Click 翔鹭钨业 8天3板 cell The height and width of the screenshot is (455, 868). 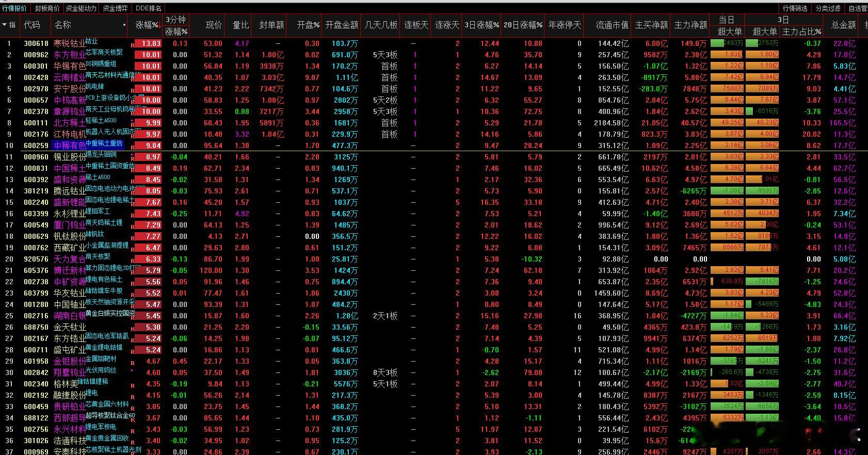click(x=385, y=373)
